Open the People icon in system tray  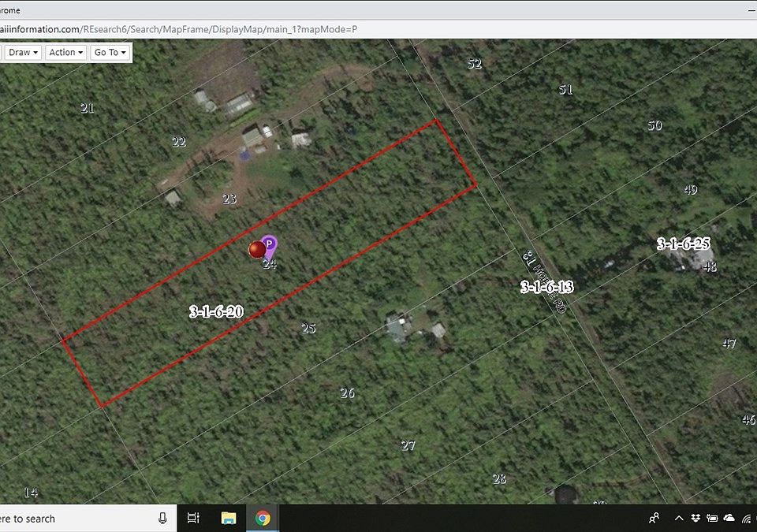654,519
